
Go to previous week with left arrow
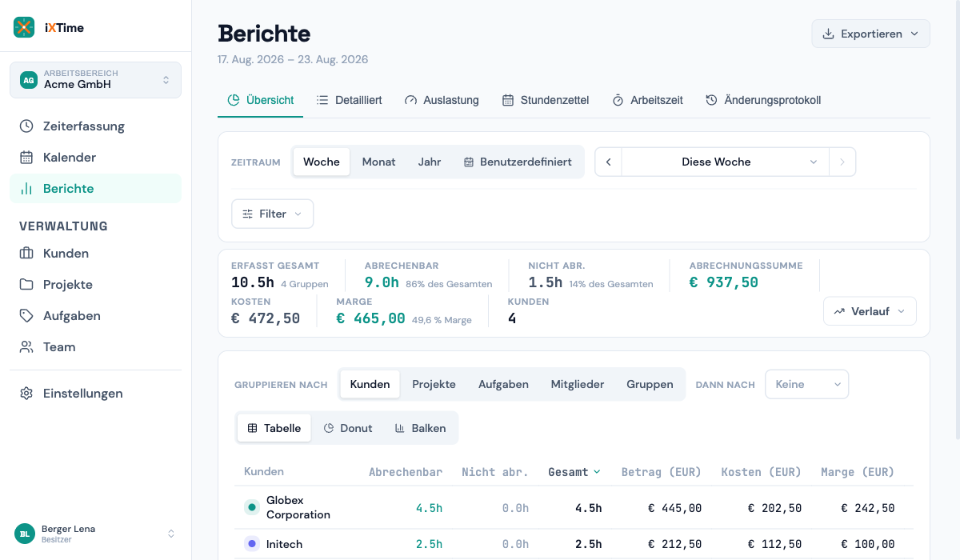[608, 162]
